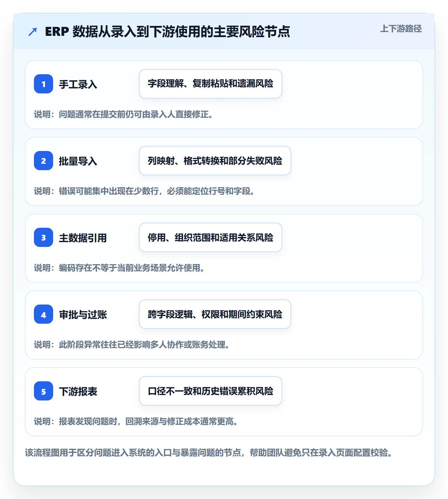Click the number 3 step badge
The height and width of the screenshot is (499, 448).
tap(44, 237)
